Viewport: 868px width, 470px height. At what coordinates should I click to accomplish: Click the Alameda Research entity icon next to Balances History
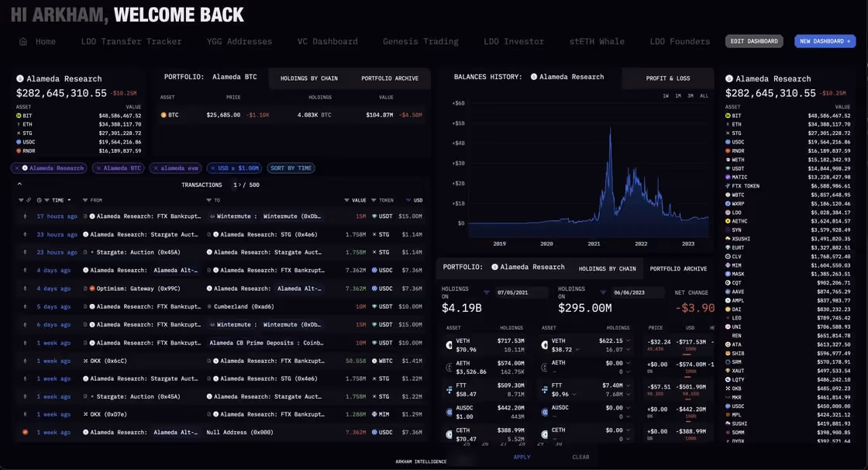click(x=533, y=77)
